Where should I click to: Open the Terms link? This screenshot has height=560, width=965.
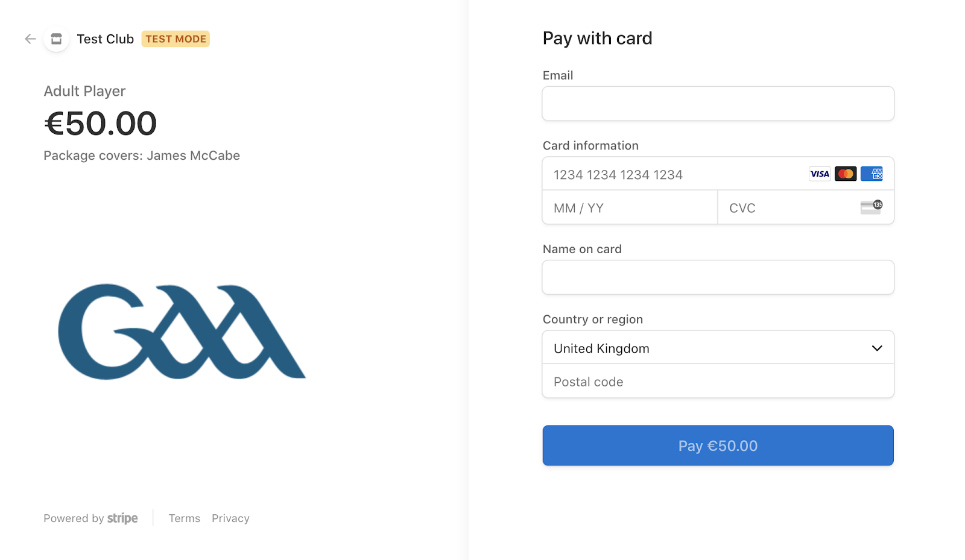click(185, 518)
